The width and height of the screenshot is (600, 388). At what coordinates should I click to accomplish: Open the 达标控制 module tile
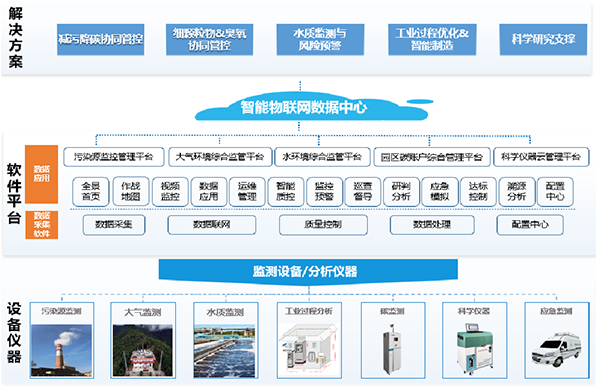tap(478, 192)
